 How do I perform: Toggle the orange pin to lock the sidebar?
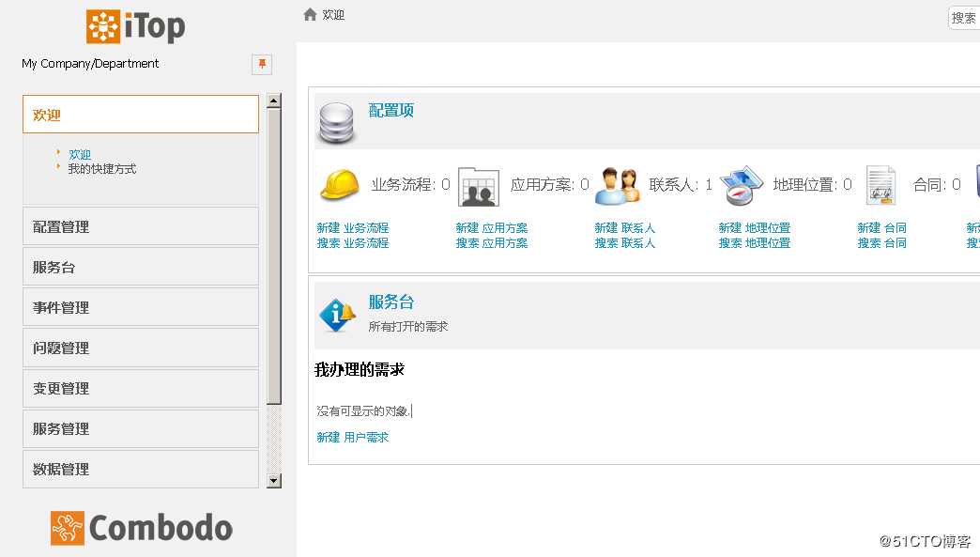tap(262, 64)
